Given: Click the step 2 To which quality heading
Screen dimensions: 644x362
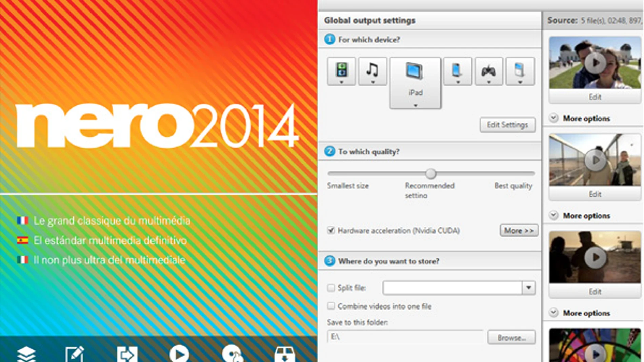Looking at the screenshot, I should [369, 152].
